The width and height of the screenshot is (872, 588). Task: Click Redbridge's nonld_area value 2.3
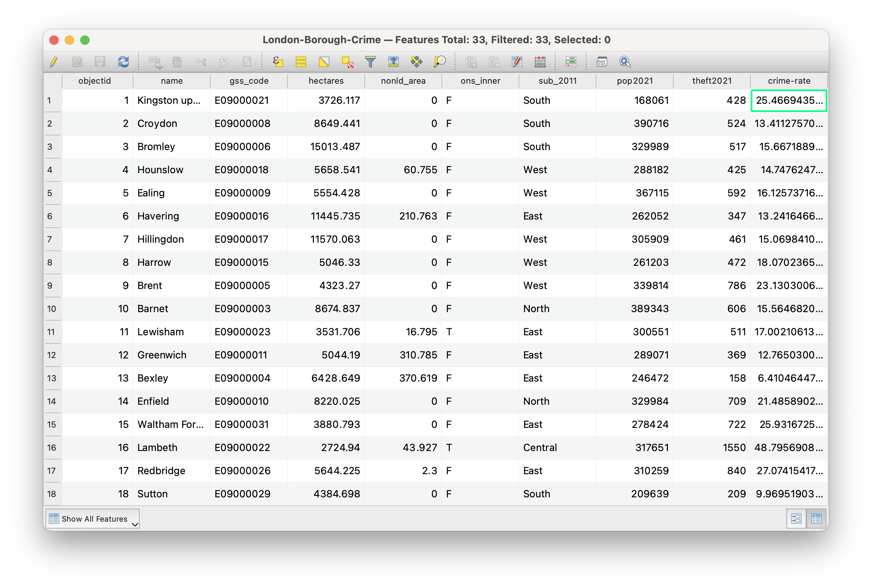403,471
